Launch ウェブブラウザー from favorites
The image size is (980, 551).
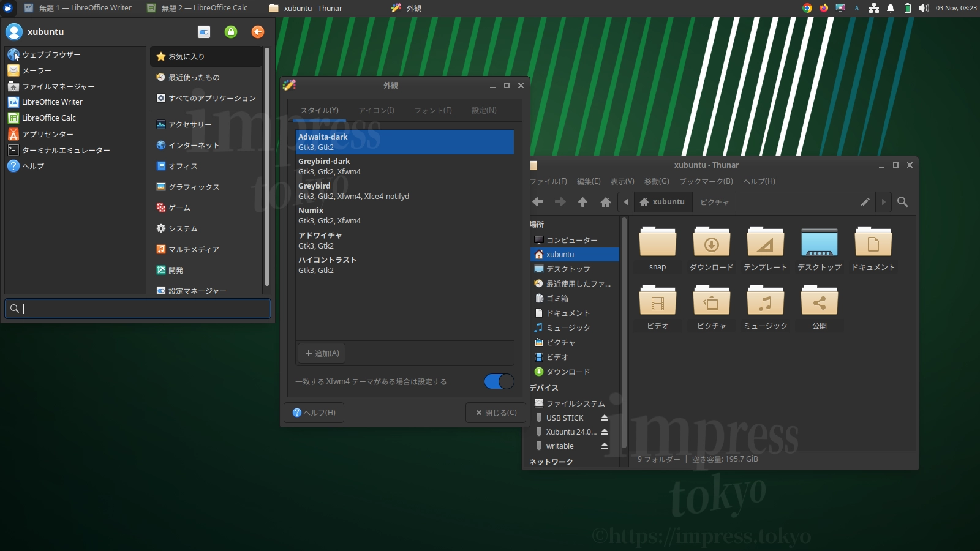(x=75, y=54)
